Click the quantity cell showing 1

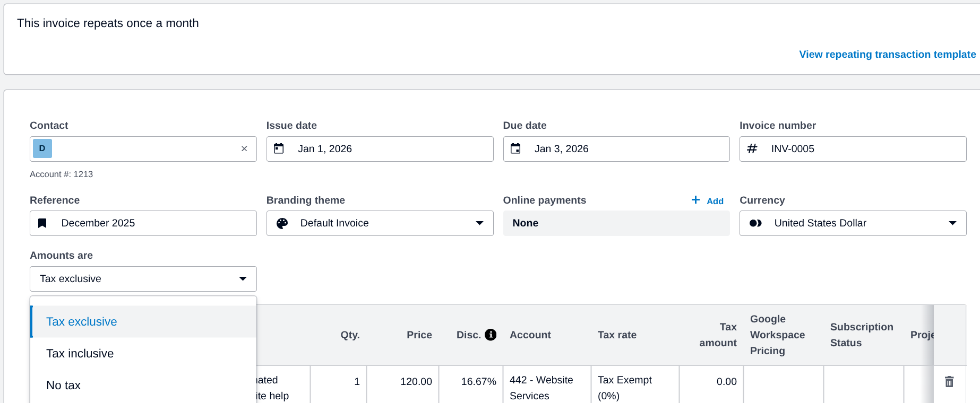(x=338, y=384)
